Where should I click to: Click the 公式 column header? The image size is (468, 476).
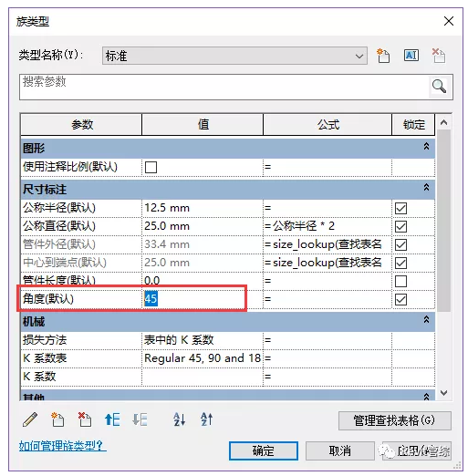tap(328, 125)
